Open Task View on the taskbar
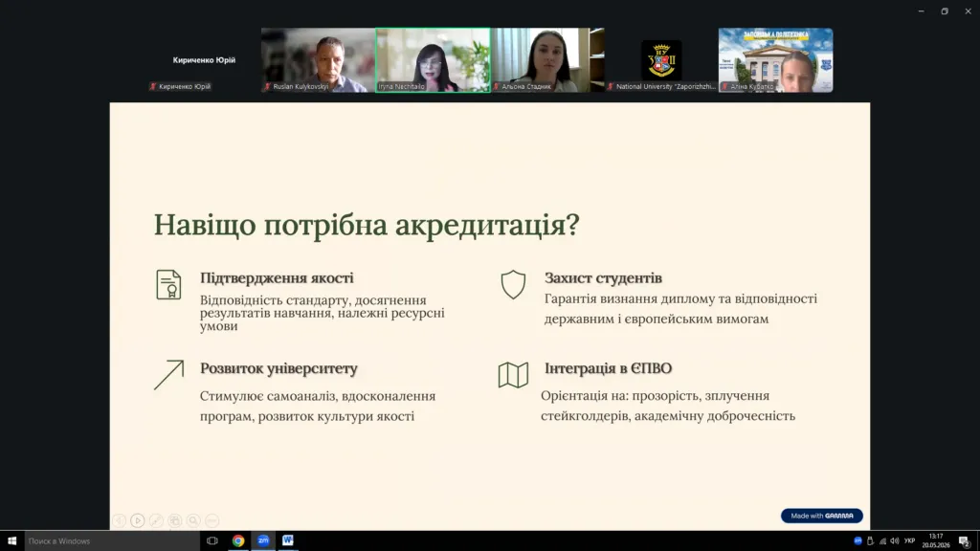Viewport: 980px width, 551px height. 212,540
